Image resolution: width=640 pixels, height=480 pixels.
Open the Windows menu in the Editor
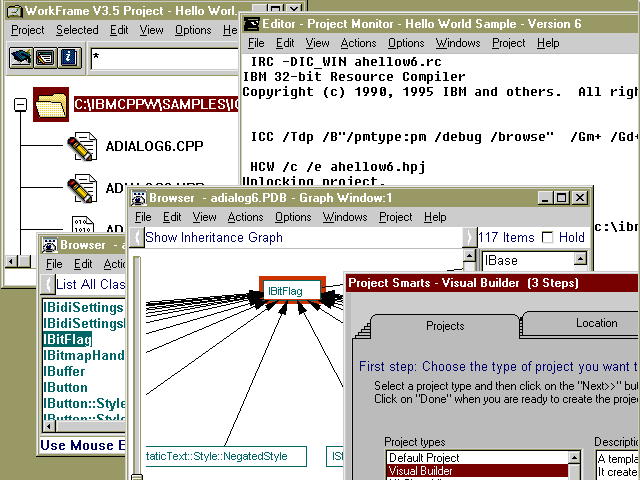[458, 43]
